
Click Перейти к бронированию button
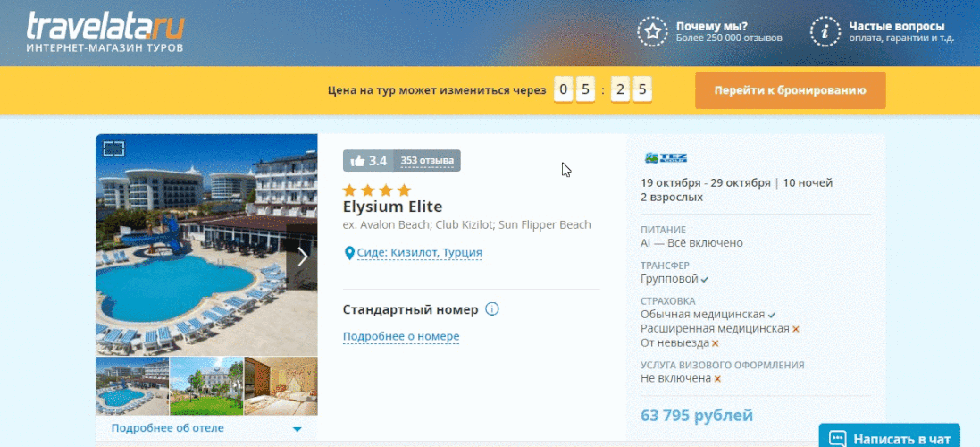coord(790,90)
